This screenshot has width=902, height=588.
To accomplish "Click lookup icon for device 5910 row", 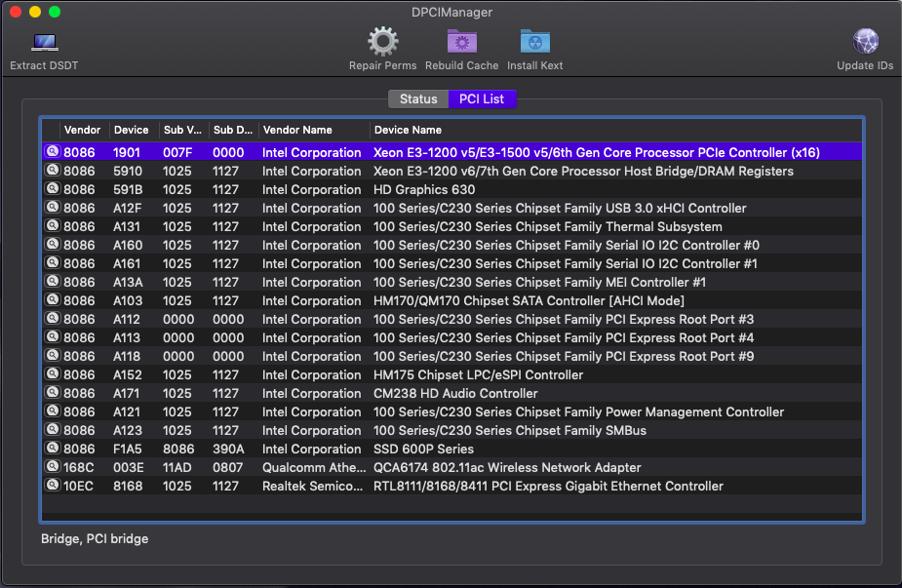I will pyautogui.click(x=53, y=171).
